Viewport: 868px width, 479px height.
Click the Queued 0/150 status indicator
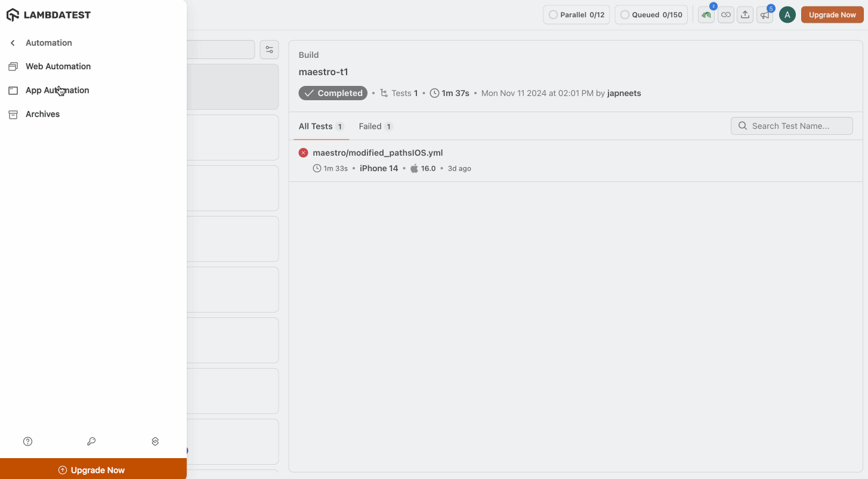click(651, 15)
